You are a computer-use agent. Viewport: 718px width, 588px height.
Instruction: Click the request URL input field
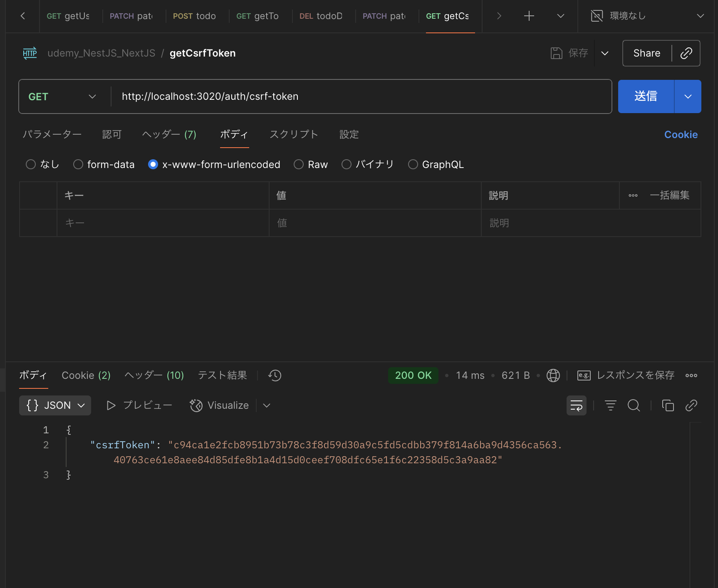362,96
